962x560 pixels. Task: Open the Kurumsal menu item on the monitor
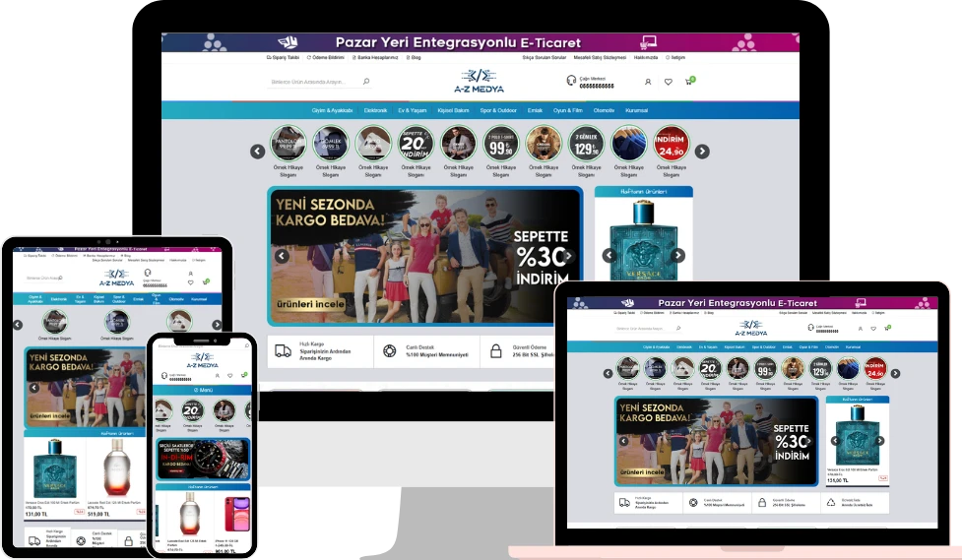(635, 110)
